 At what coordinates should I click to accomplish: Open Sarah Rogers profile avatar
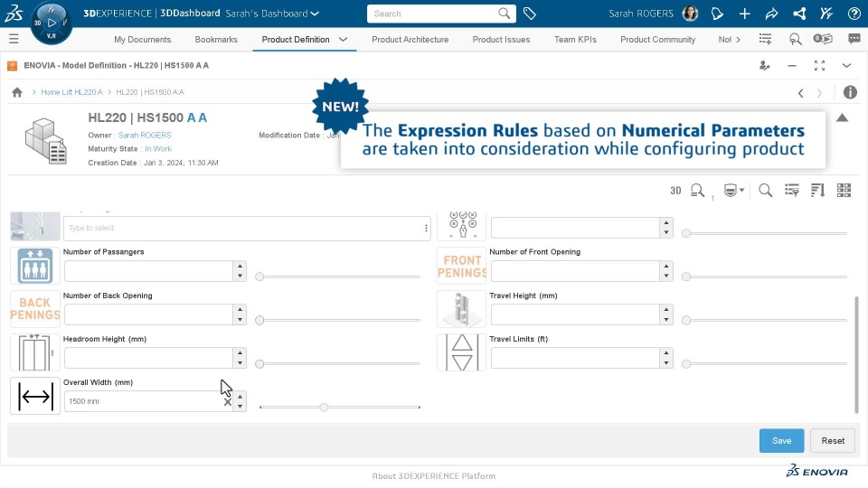pos(690,14)
